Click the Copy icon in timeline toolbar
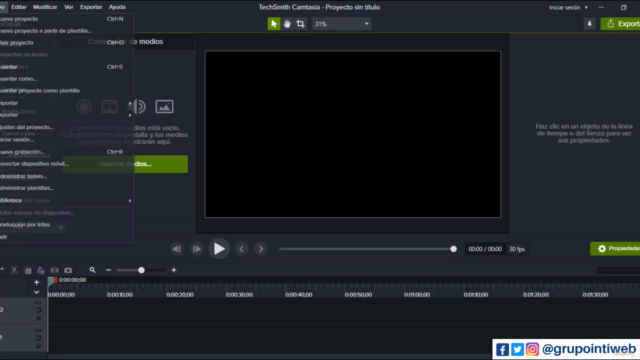This screenshot has height=360, width=640. pyautogui.click(x=28, y=270)
